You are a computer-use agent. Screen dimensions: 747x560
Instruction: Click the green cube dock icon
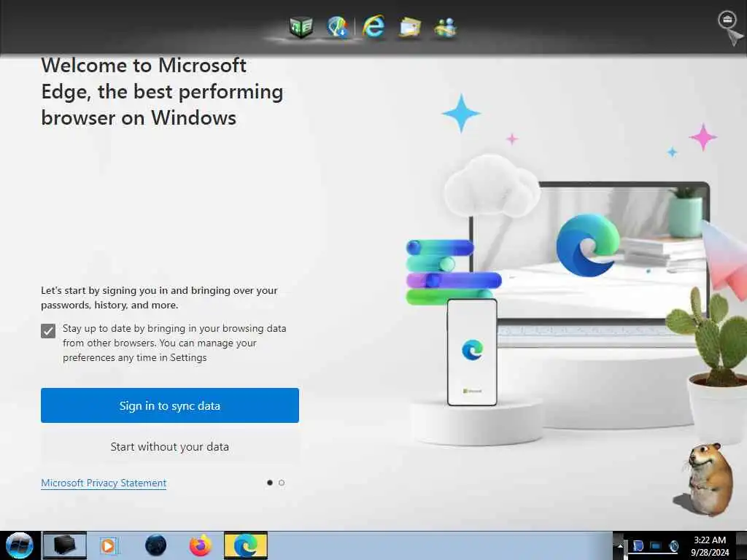coord(301,27)
